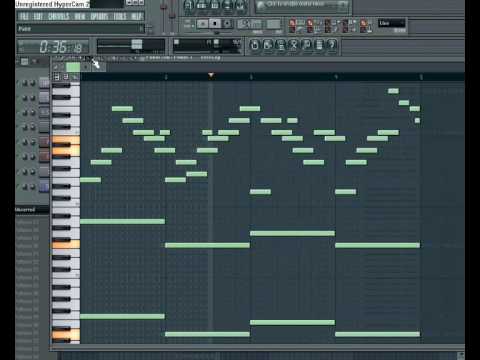The width and height of the screenshot is (480, 360).
Task: Open the FILE menu
Action: pyautogui.click(x=24, y=16)
